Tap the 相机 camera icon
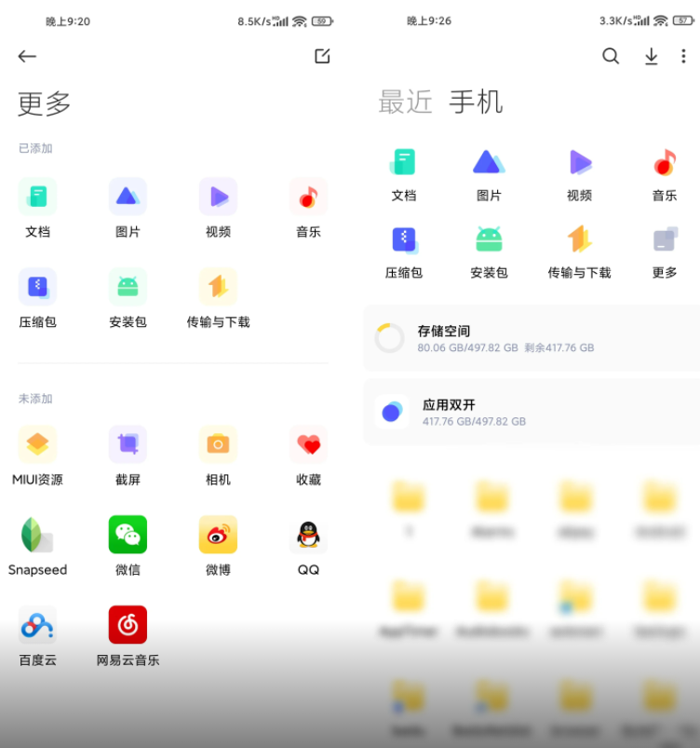 click(x=218, y=444)
